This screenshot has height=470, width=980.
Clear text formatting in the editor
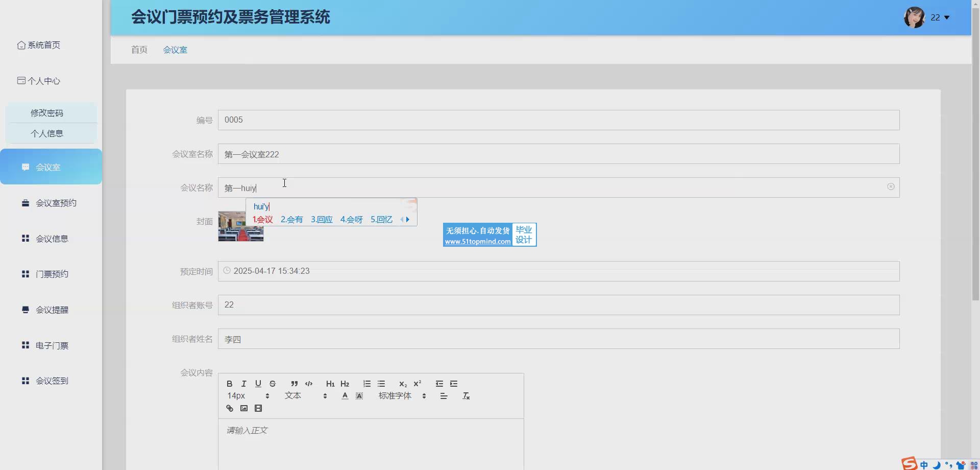[x=466, y=396]
